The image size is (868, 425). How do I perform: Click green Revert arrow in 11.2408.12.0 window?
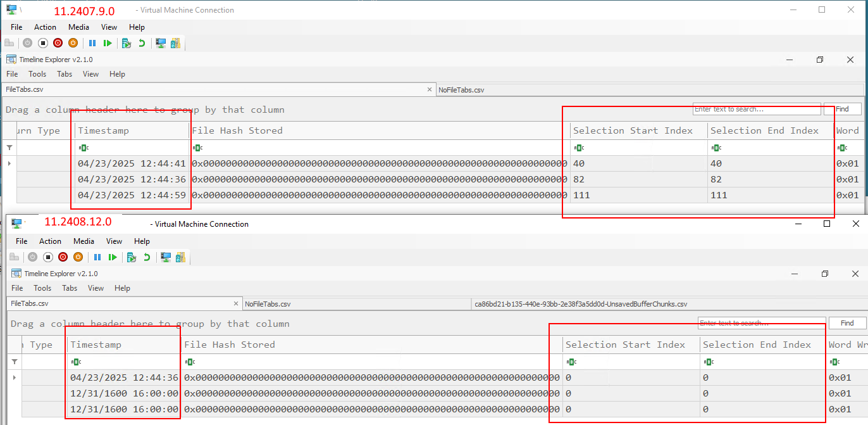tap(147, 257)
